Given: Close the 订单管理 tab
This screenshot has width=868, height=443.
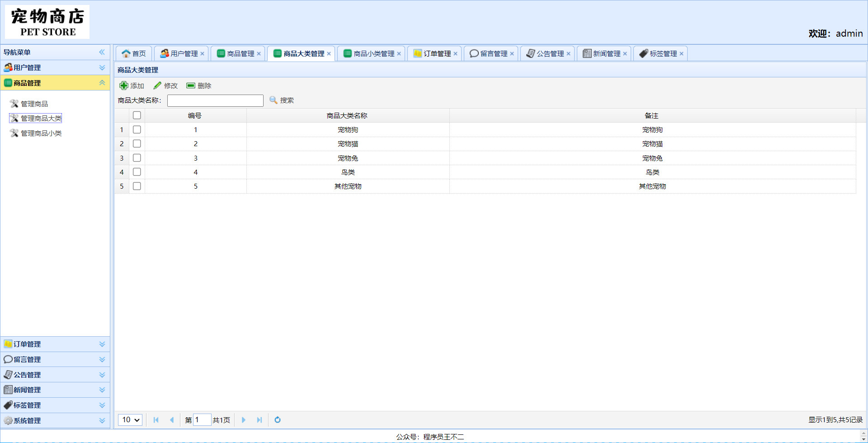Looking at the screenshot, I should point(456,54).
